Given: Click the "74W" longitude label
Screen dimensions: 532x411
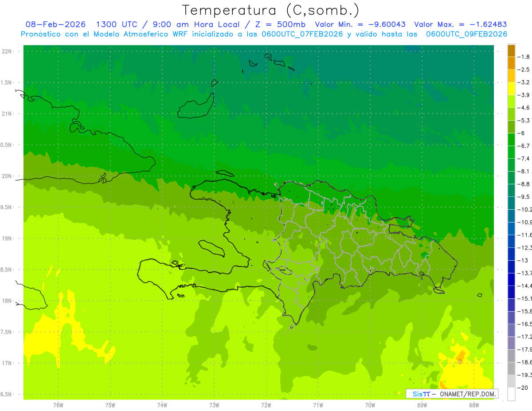Looking at the screenshot, I should (x=162, y=405).
